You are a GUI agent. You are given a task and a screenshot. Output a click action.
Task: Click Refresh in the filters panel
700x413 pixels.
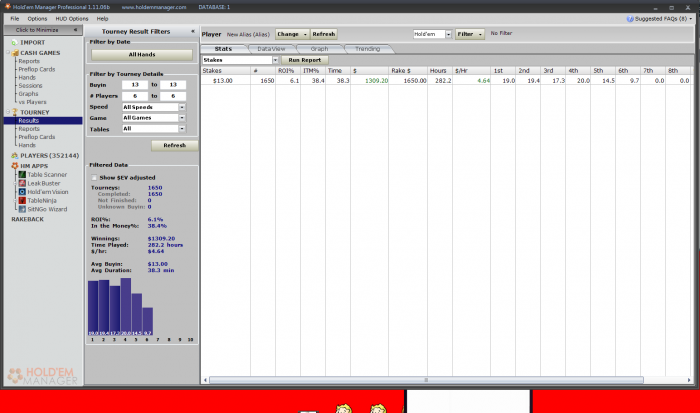click(x=175, y=146)
